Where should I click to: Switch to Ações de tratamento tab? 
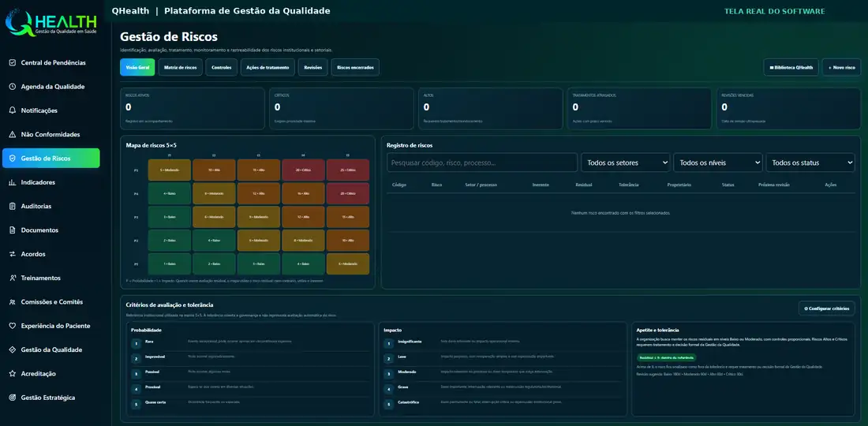[268, 68]
